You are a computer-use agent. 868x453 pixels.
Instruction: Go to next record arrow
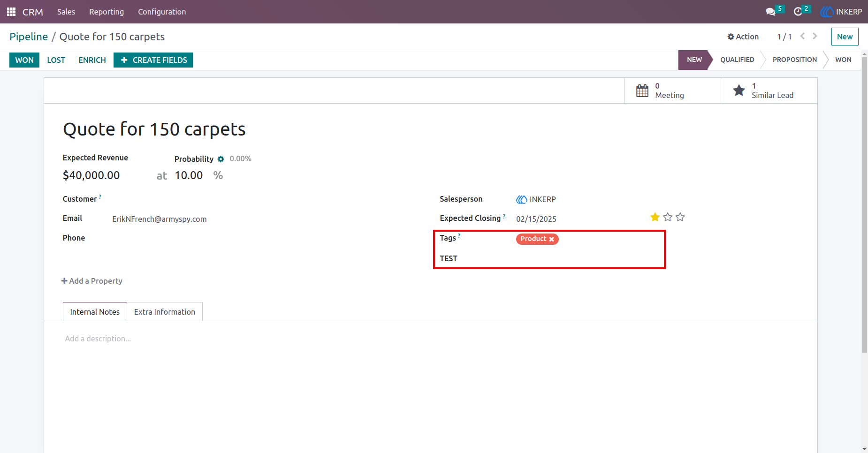[815, 36]
